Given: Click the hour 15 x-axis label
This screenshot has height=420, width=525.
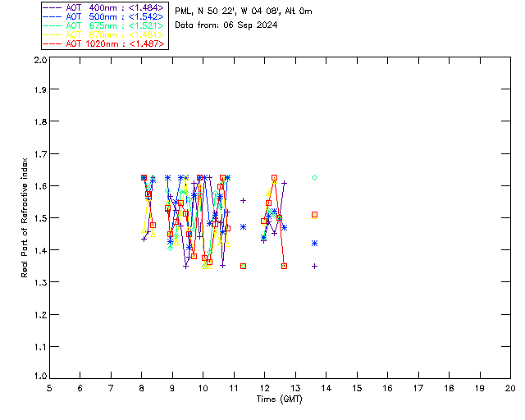Looking at the screenshot, I should point(357,388).
